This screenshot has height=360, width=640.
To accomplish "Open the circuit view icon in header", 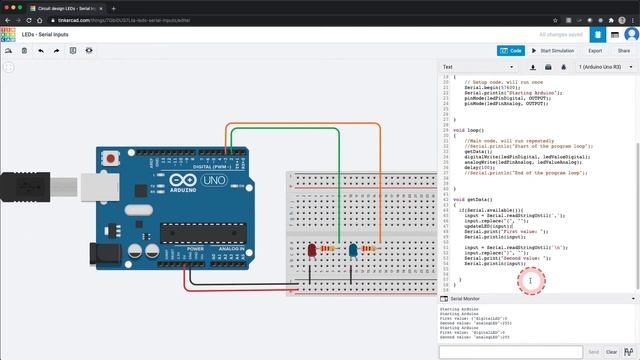I will pos(598,35).
